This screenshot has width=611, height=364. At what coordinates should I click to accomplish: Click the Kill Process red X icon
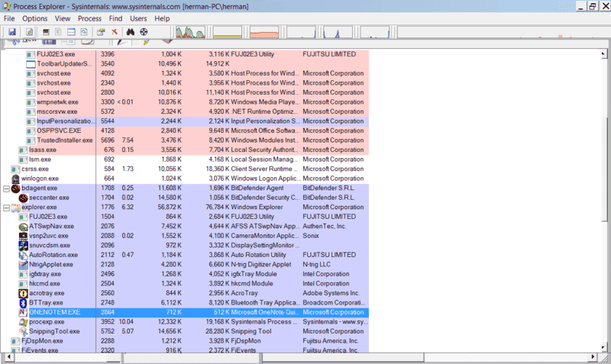coord(115,32)
